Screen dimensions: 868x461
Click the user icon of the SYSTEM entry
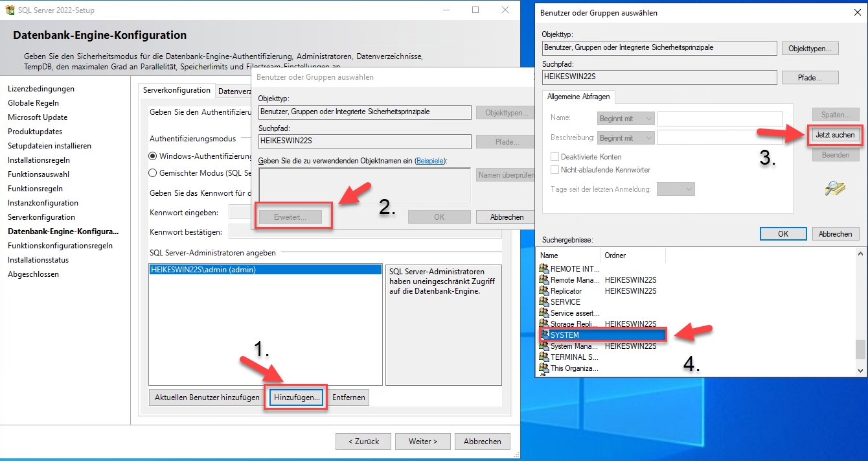point(544,335)
